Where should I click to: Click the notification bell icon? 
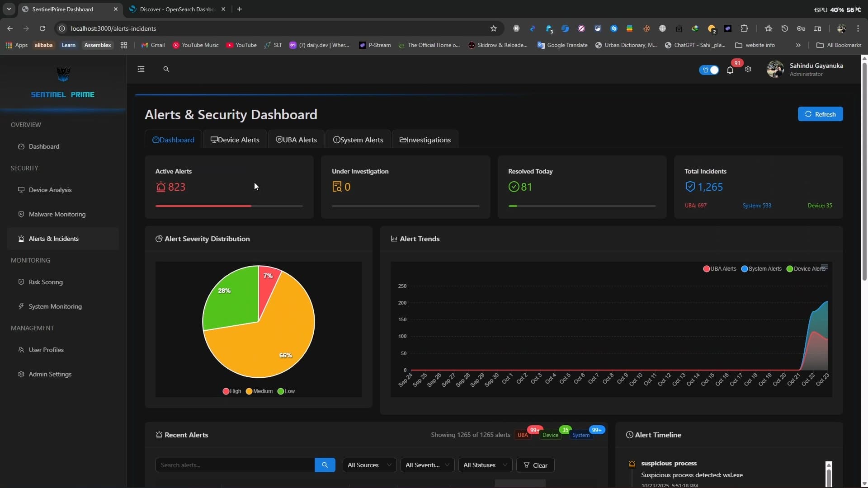[730, 70]
